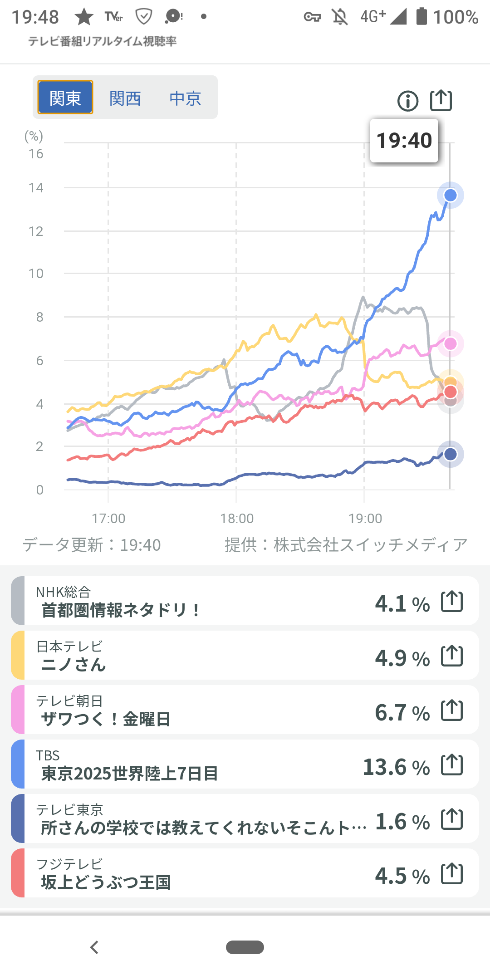Screen dimensions: 490x980
Task: Share the フジテレビ 坂上どうぶつ王国 rating
Action: pyautogui.click(x=452, y=874)
